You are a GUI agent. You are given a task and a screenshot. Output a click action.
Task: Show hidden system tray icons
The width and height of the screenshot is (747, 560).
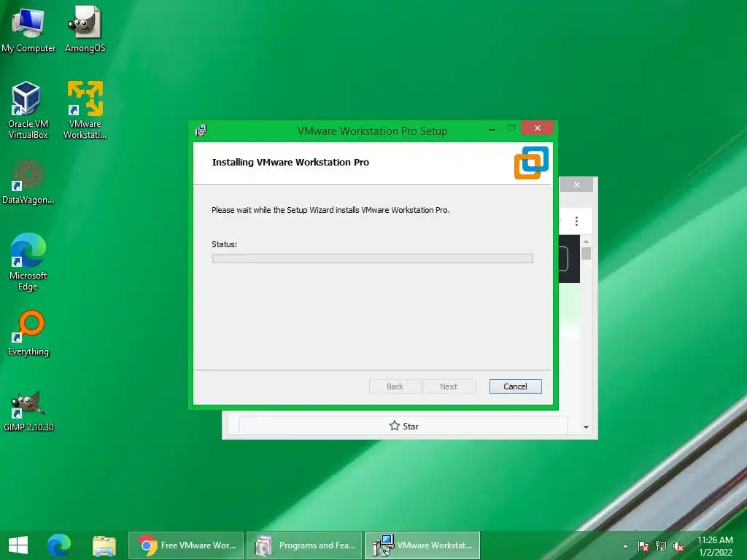pos(625,546)
